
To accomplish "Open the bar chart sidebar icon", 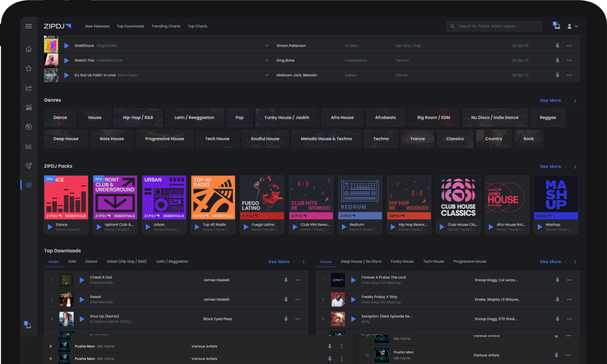I will click(x=29, y=146).
